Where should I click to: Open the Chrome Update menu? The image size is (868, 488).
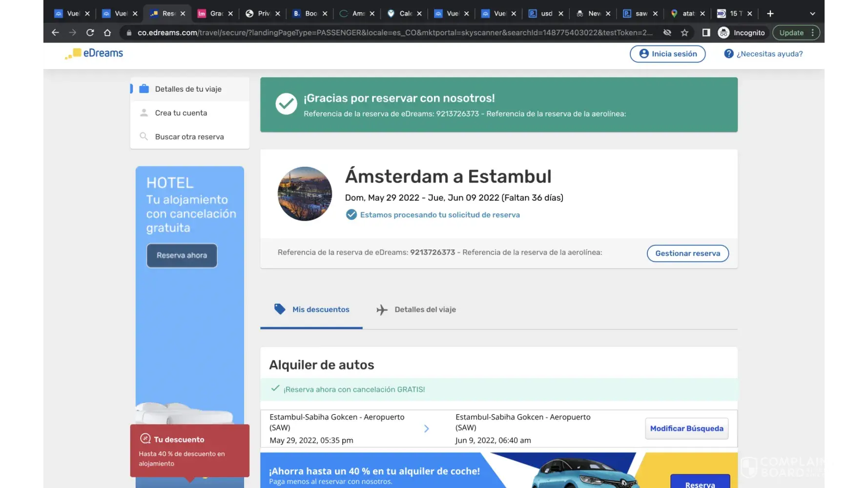(796, 33)
